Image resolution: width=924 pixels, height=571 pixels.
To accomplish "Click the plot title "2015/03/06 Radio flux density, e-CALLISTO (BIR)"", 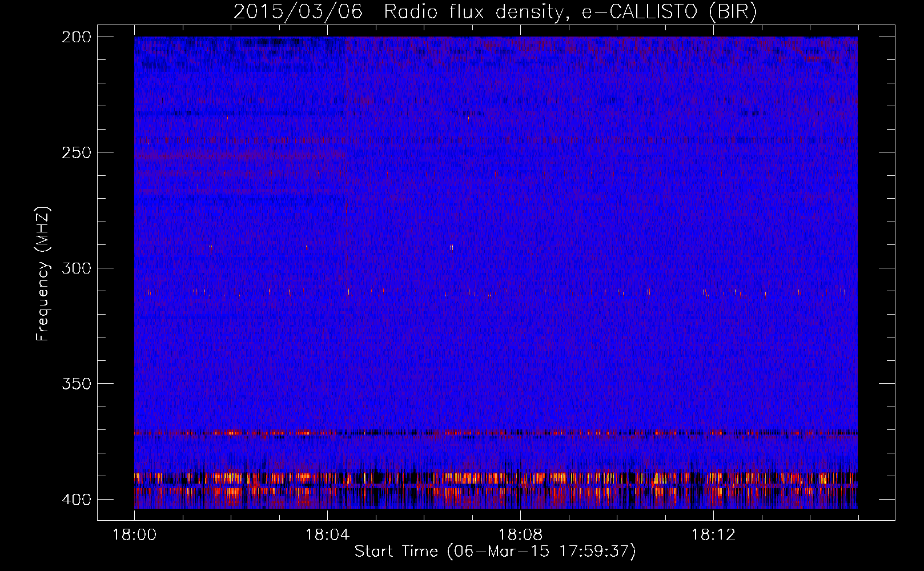I will (495, 12).
